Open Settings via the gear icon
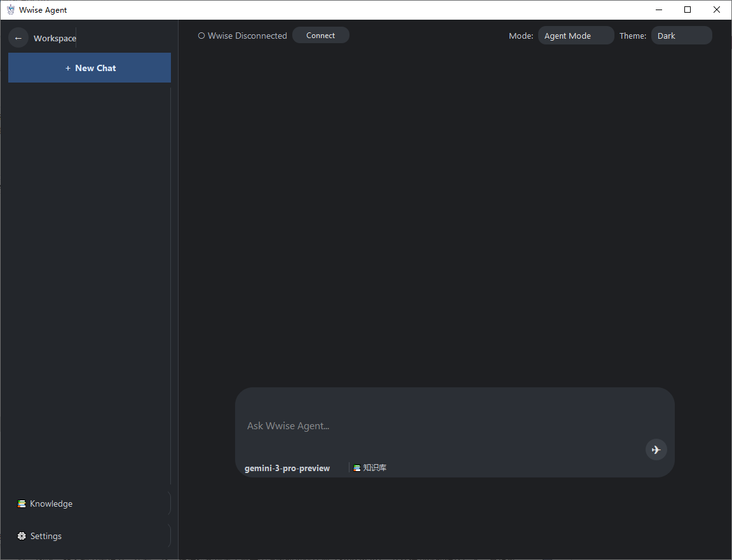Viewport: 732px width, 560px height. click(x=22, y=536)
